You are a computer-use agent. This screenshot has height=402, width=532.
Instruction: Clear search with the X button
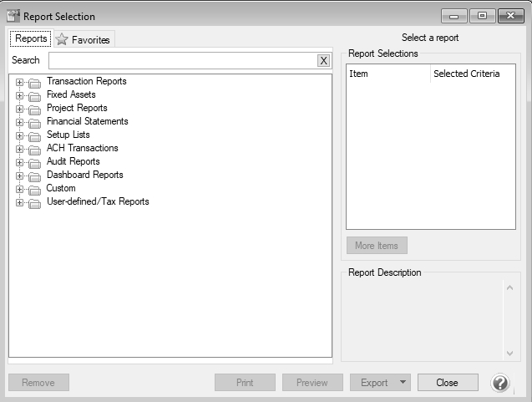(x=323, y=60)
